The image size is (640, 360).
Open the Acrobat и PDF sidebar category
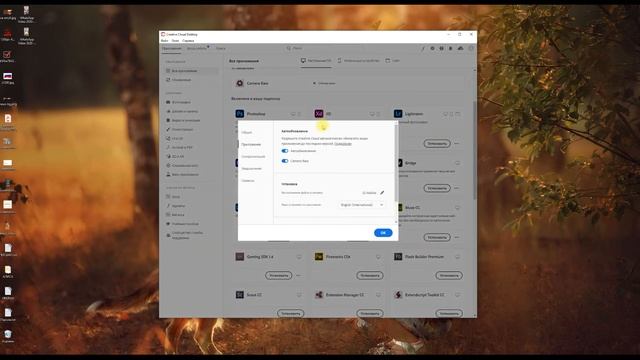tap(179, 147)
